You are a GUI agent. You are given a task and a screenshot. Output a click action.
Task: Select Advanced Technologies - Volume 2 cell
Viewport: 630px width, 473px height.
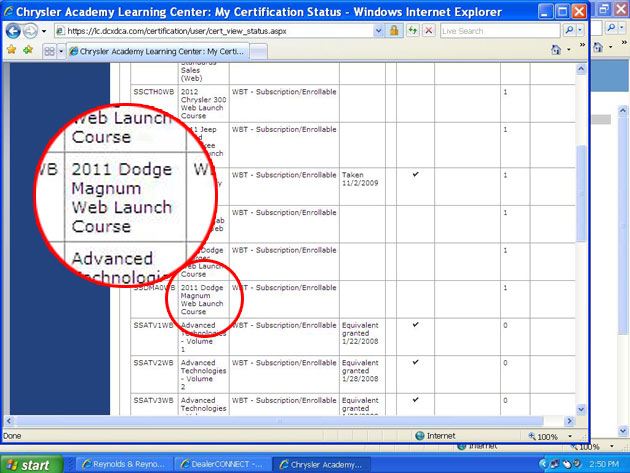(203, 375)
